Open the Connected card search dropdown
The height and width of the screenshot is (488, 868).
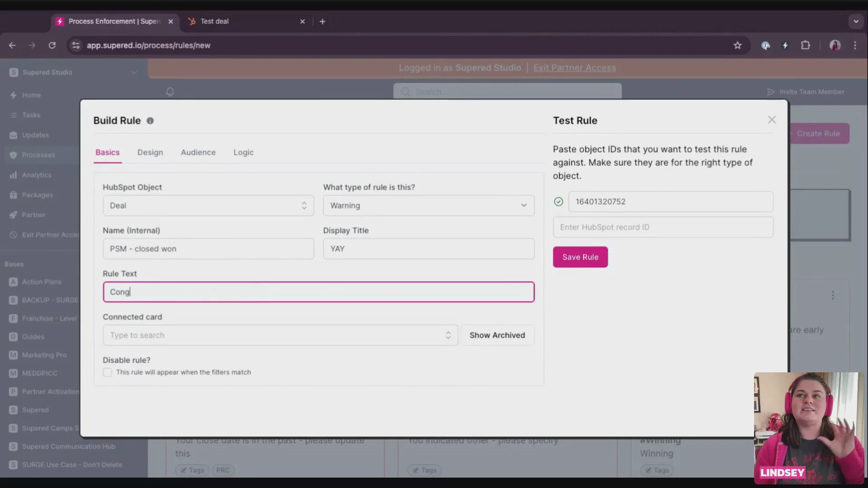point(280,335)
